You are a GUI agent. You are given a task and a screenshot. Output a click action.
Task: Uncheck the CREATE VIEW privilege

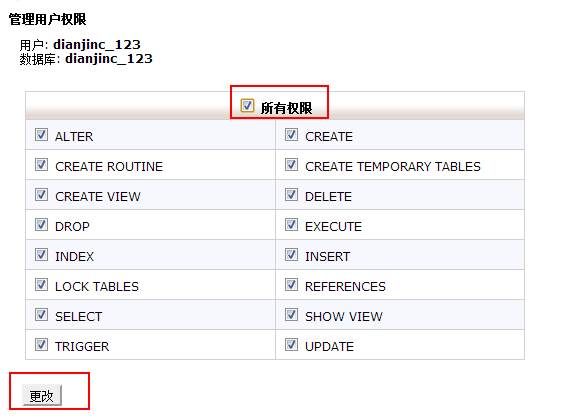click(x=41, y=195)
